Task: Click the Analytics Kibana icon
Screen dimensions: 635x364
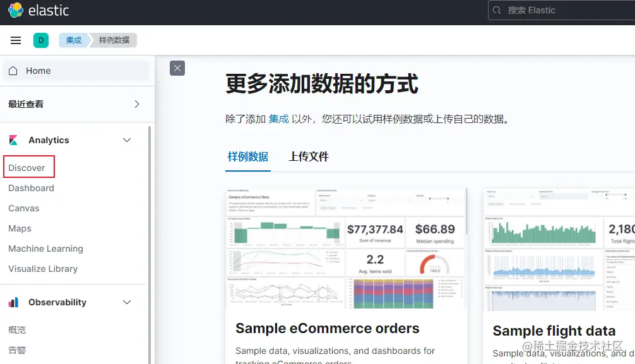Action: click(13, 140)
